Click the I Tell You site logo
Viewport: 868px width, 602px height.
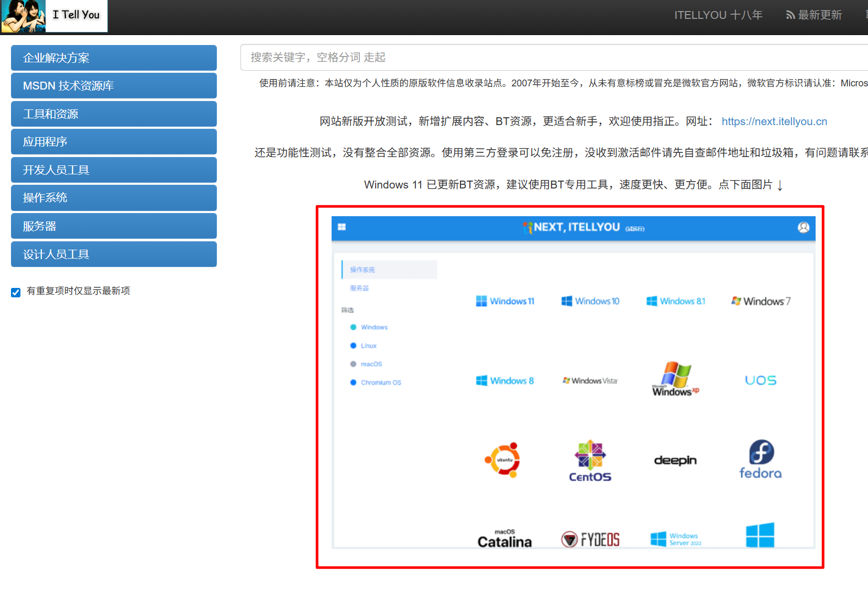click(x=54, y=16)
